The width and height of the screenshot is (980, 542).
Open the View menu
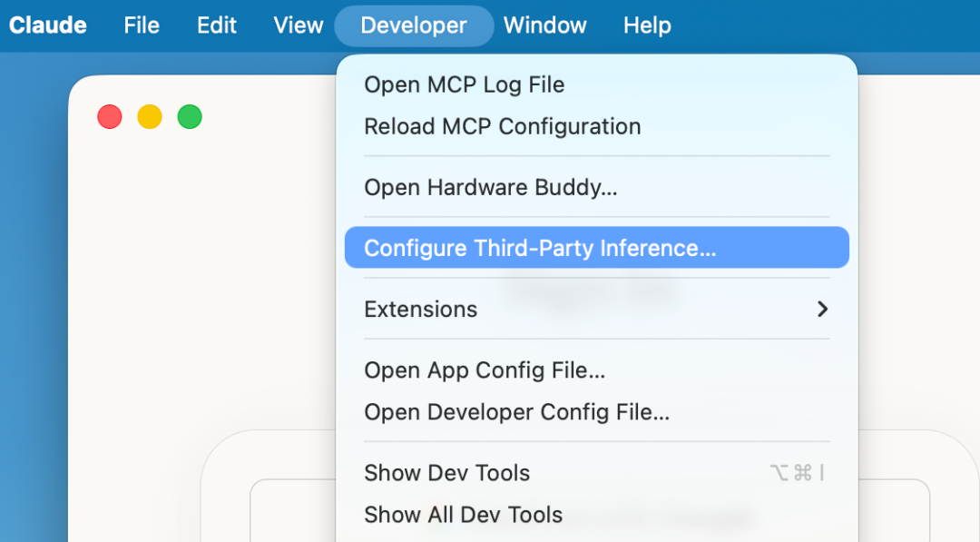click(x=299, y=25)
